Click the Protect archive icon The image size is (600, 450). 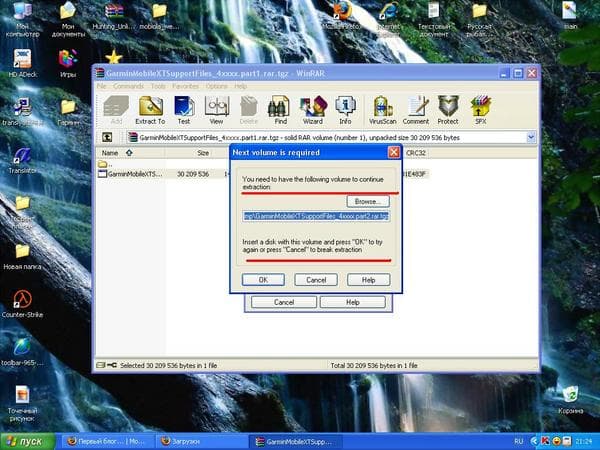[448, 110]
